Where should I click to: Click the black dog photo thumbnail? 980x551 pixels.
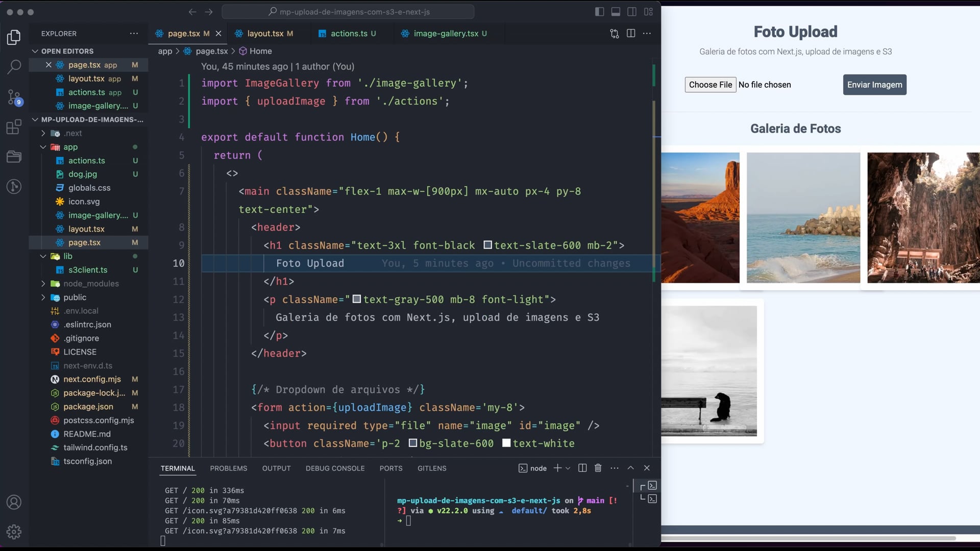click(x=709, y=371)
